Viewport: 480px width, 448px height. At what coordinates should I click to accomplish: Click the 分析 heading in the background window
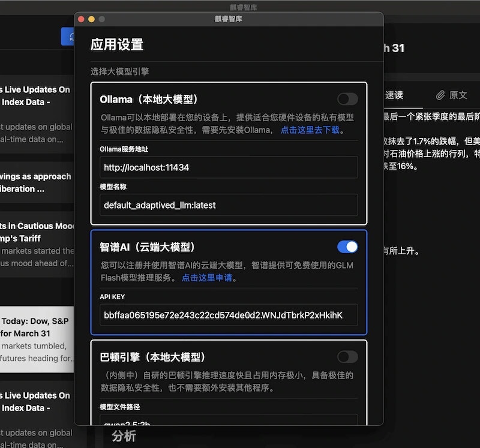[x=124, y=437]
